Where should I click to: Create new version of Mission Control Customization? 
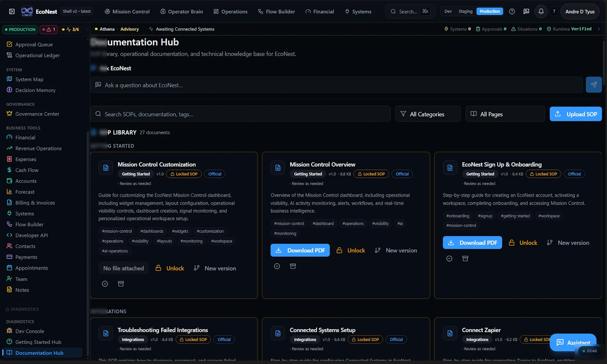tap(215, 268)
